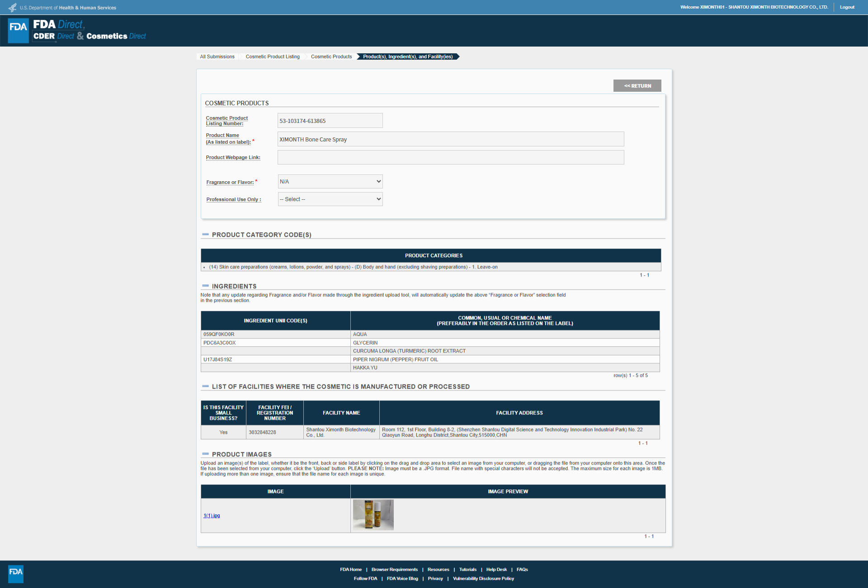Collapse the Product Category Code(s) section
This screenshot has height=588, width=868.
[x=206, y=235]
